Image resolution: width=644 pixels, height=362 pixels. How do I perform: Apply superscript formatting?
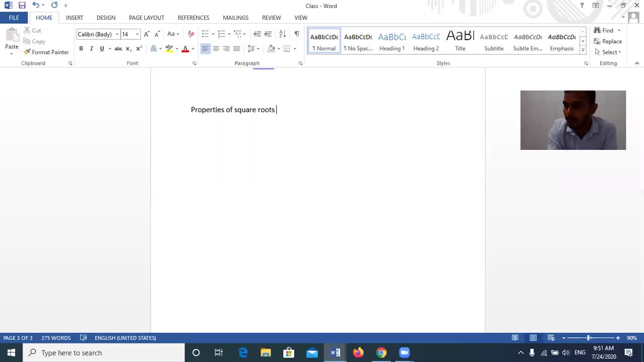(x=139, y=49)
